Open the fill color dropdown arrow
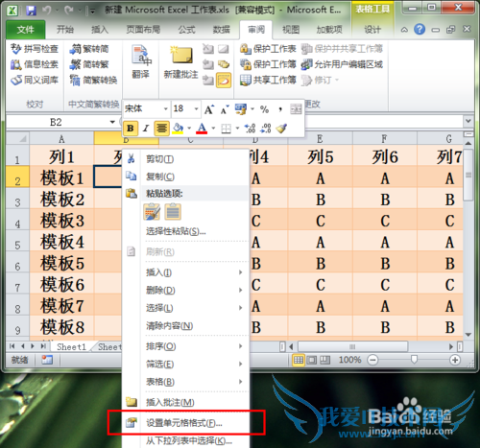This screenshot has height=448, width=480. pos(189,129)
